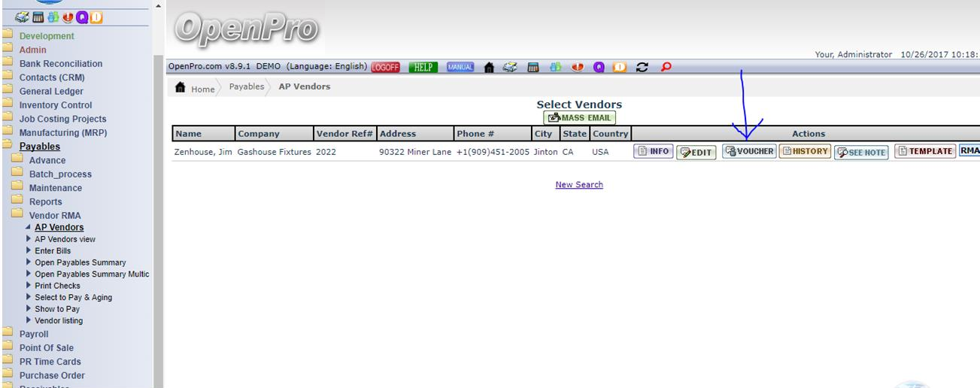Screen dimensions: 980x388
Task: Click the refresh arrows icon
Action: (x=642, y=67)
